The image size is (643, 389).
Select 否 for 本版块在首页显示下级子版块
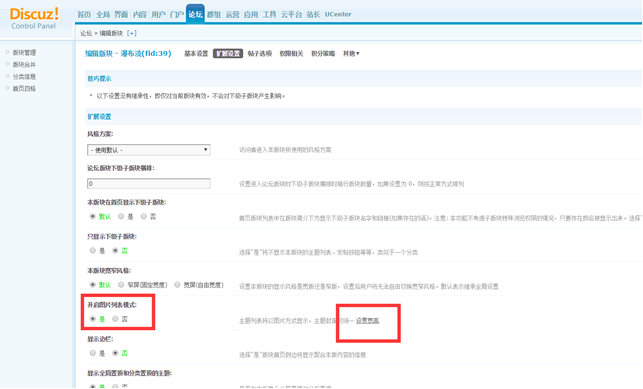coord(144,216)
